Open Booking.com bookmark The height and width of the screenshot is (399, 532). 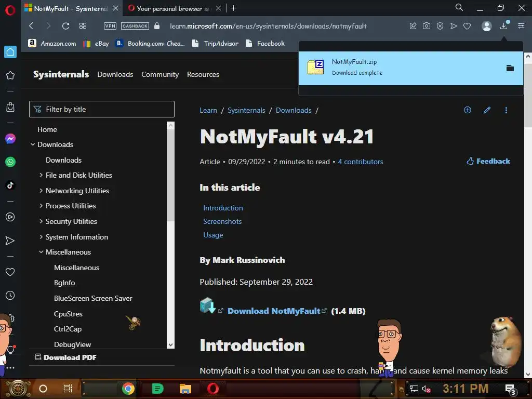coord(150,44)
